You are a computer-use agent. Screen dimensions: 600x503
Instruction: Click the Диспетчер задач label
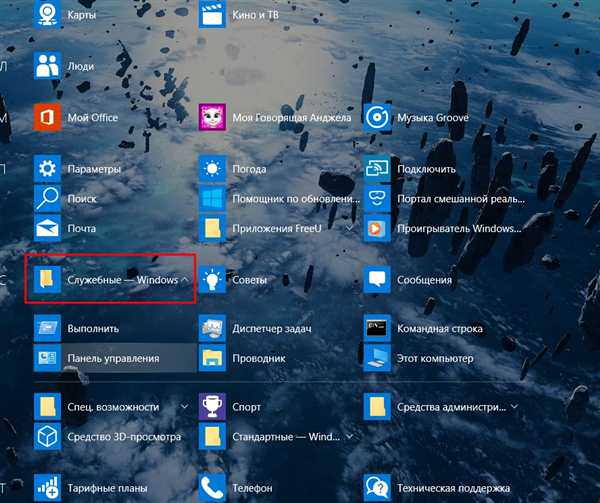pyautogui.click(x=272, y=329)
